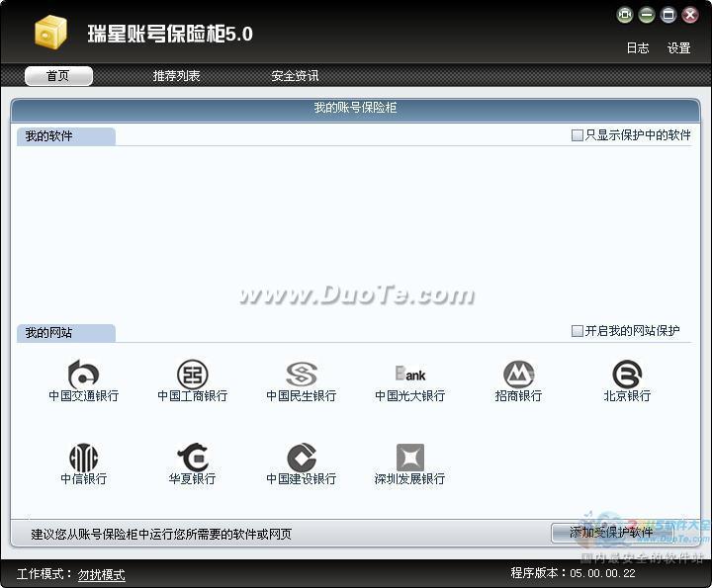This screenshot has width=712, height=588.
Task: Click the green skin-switch button in title bar
Action: (x=625, y=15)
